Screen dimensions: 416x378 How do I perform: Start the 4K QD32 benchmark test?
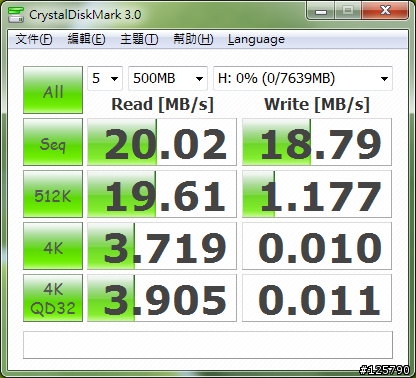[53, 298]
